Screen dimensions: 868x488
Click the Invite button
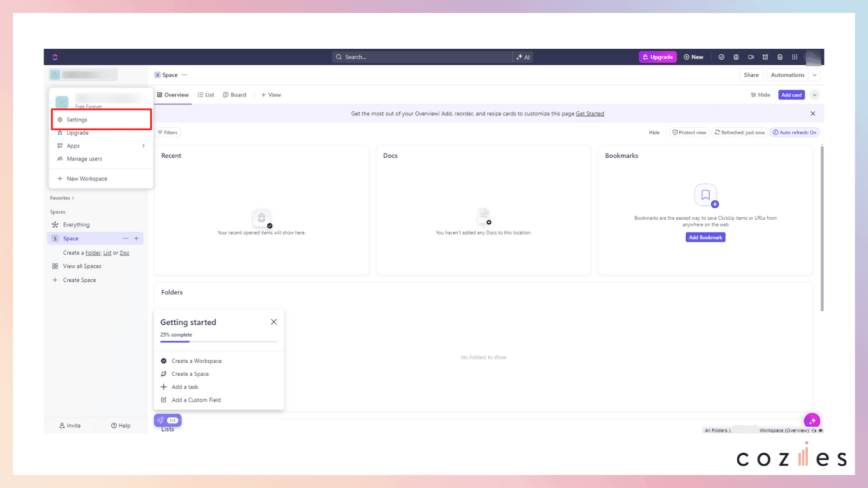point(70,426)
